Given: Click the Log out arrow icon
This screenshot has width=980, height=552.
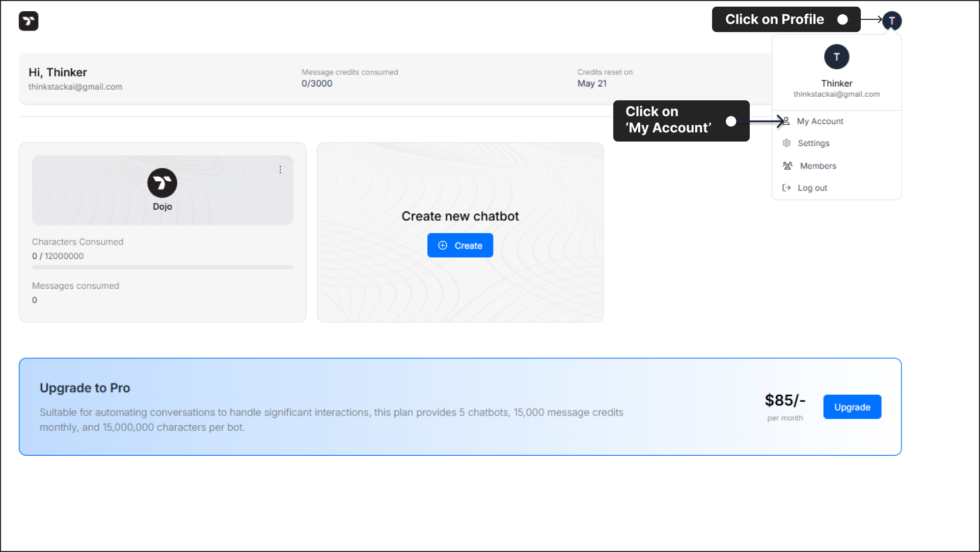Looking at the screenshot, I should [x=786, y=188].
